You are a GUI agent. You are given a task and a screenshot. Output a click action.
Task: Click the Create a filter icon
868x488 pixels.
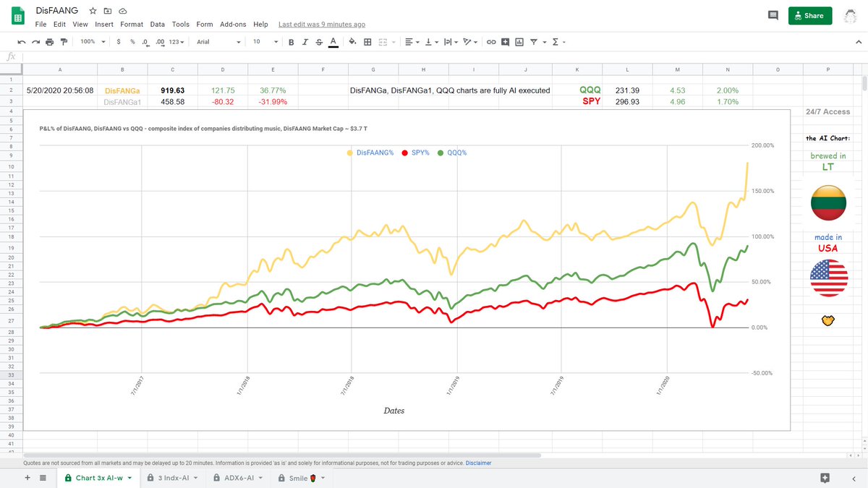click(534, 42)
